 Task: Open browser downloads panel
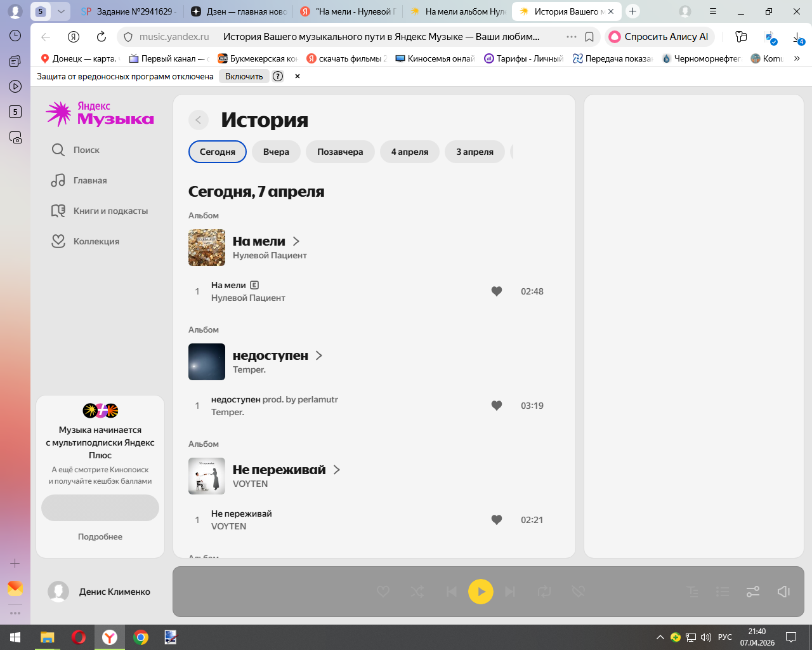(x=798, y=37)
